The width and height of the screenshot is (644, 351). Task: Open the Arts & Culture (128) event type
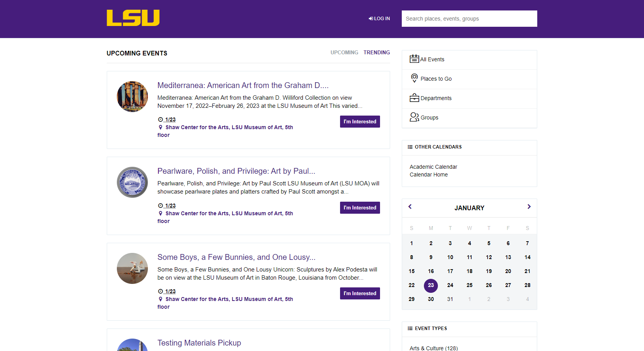pyautogui.click(x=434, y=348)
